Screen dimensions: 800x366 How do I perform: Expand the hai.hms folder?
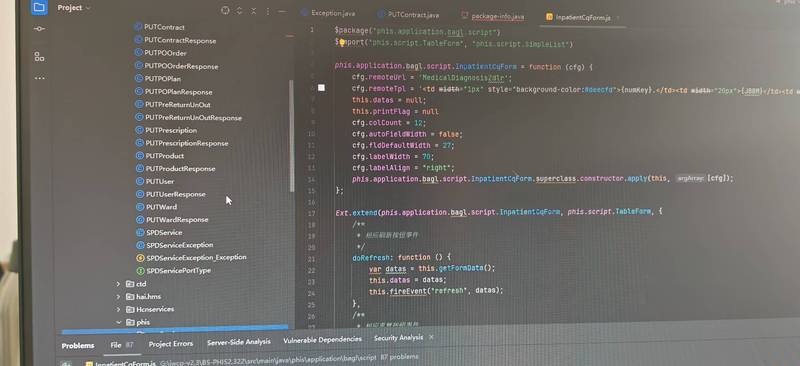click(x=118, y=296)
